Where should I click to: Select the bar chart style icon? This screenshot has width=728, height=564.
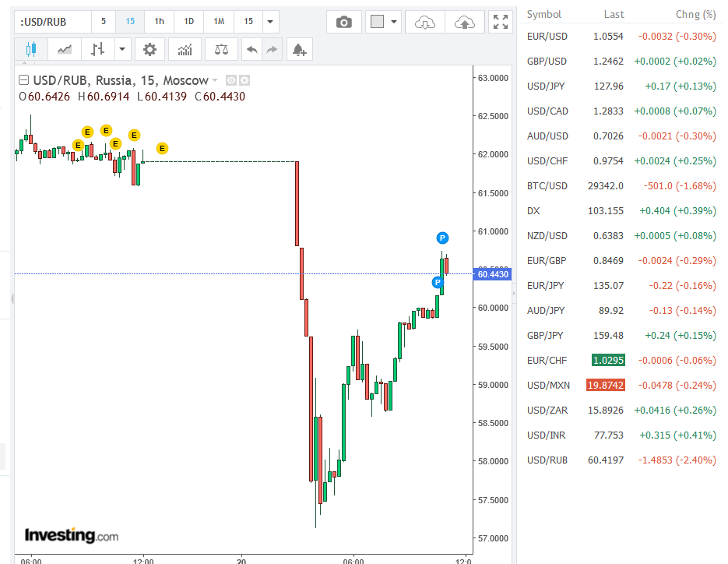[98, 49]
